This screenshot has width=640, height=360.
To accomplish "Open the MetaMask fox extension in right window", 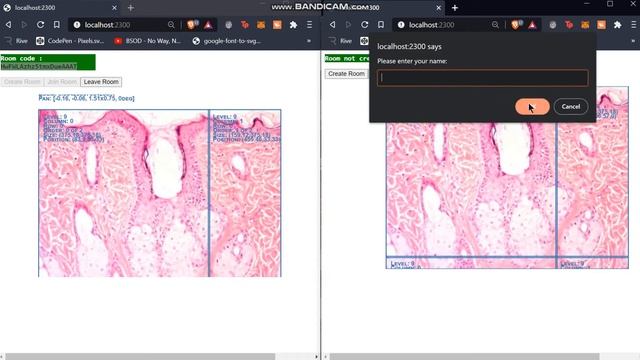I will tap(585, 25).
